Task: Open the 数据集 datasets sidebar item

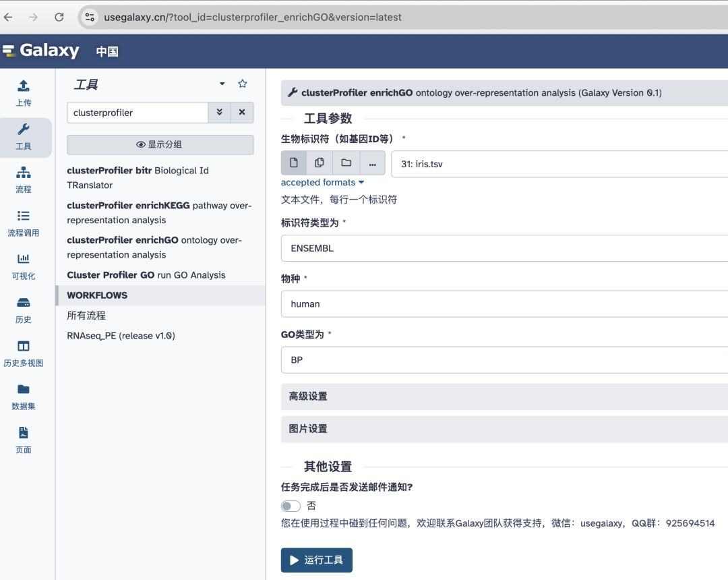Action: 23,397
